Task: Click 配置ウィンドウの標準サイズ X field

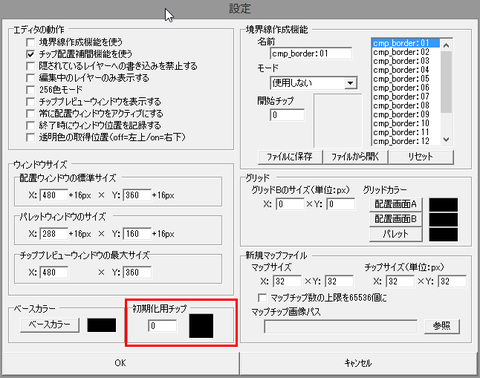Action: click(x=54, y=195)
